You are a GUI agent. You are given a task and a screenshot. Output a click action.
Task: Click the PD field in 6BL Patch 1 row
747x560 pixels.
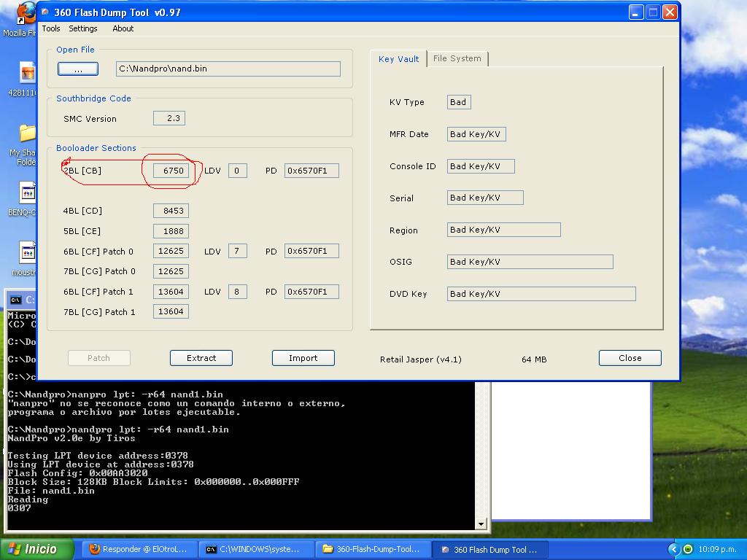pos(311,292)
